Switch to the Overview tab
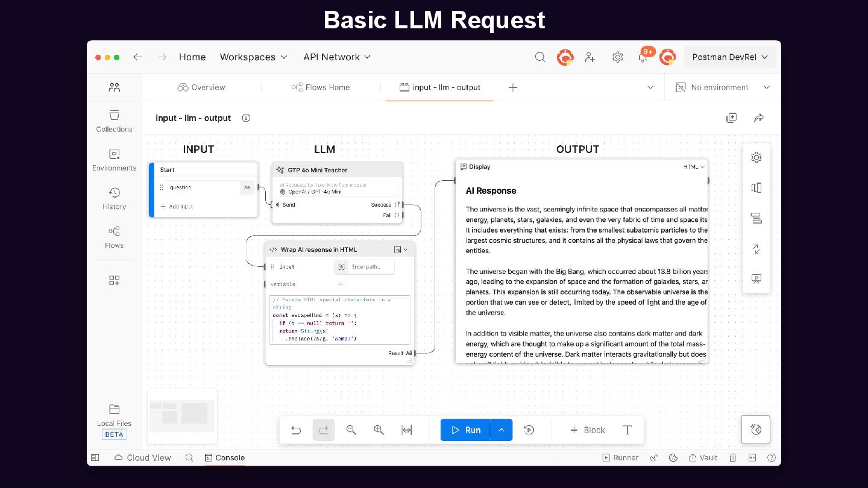The image size is (868, 488). click(201, 87)
